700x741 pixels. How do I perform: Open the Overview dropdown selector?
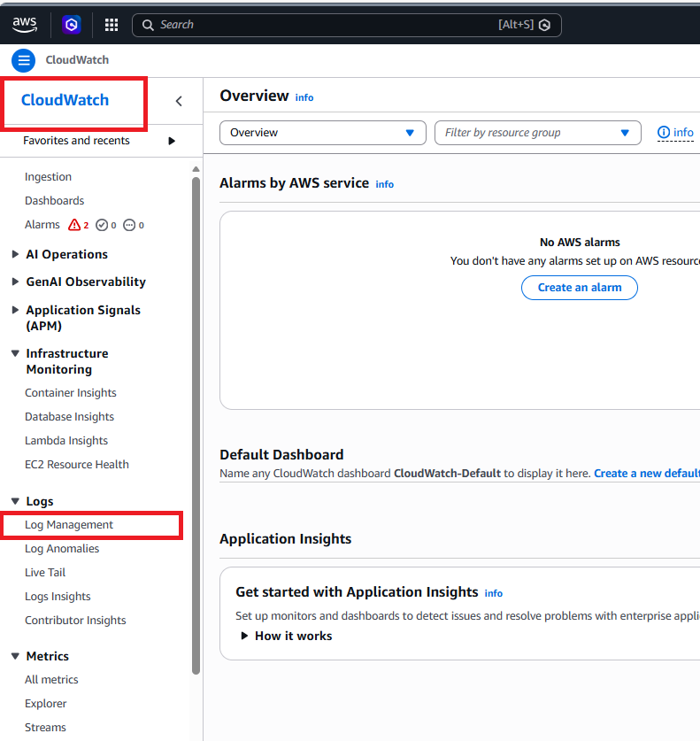pos(322,133)
